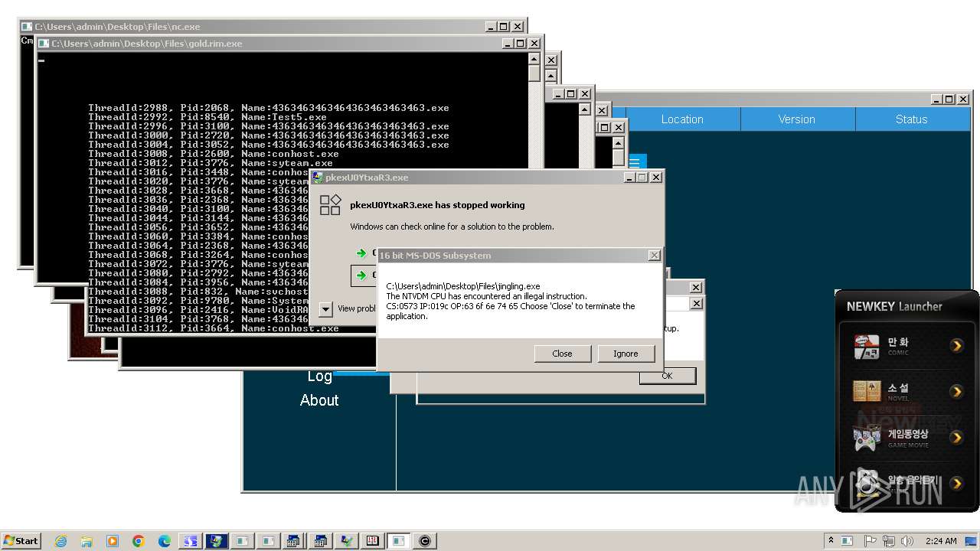Select first green-arrow option in crash dialog
Image resolution: width=980 pixels, height=551 pixels.
point(361,253)
